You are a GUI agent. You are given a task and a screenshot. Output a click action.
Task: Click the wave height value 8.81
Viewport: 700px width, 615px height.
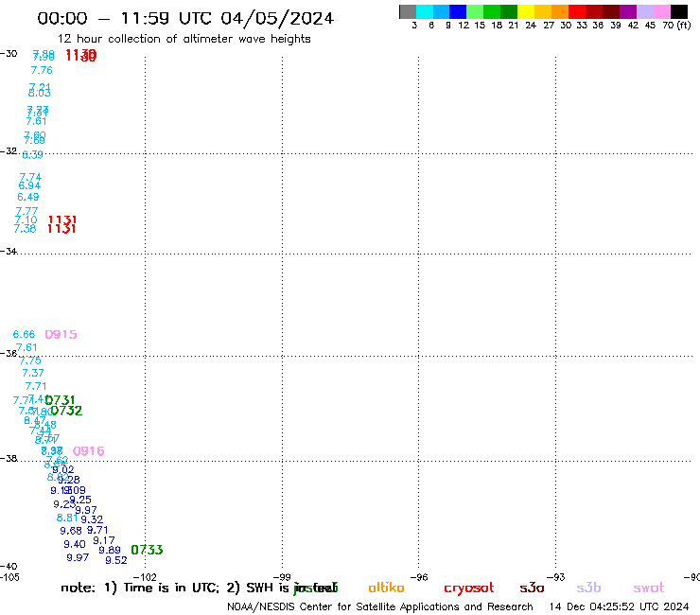(x=67, y=518)
